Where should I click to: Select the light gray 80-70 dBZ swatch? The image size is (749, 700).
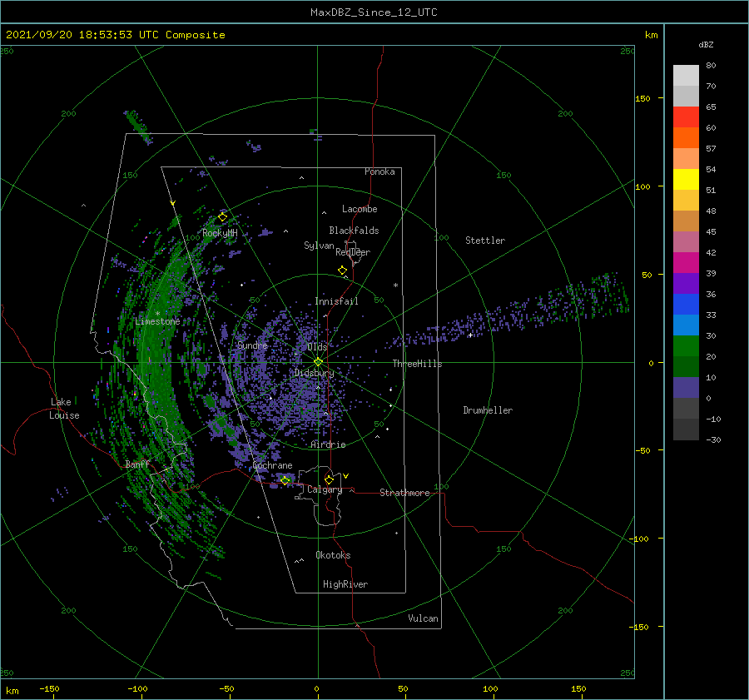point(686,76)
